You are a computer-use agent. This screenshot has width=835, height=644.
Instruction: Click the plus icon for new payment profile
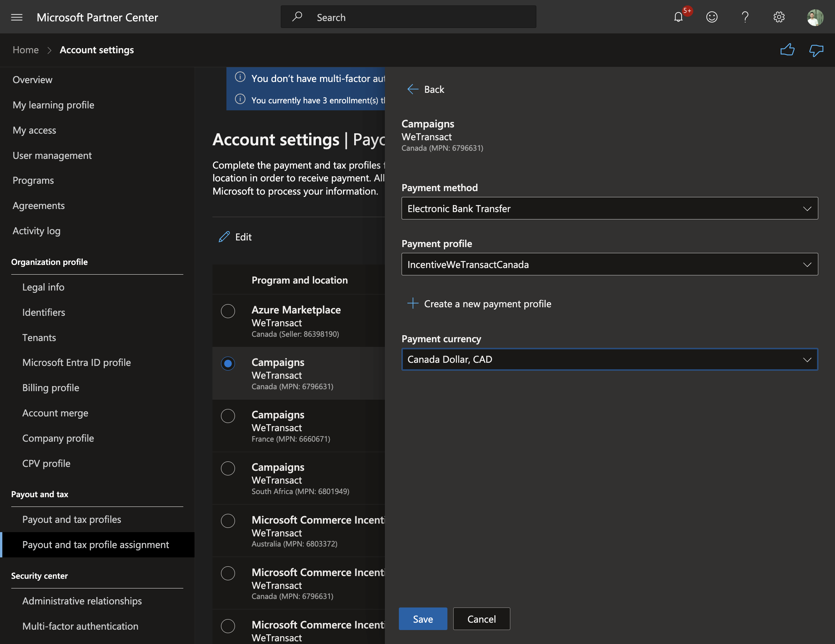(413, 303)
